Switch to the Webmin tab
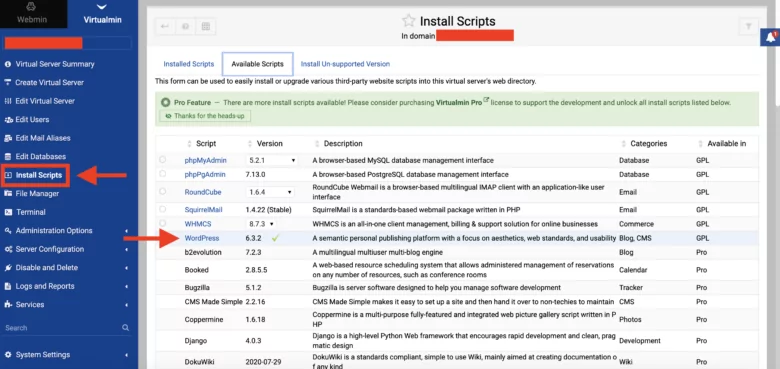The height and width of the screenshot is (369, 780). (x=33, y=14)
